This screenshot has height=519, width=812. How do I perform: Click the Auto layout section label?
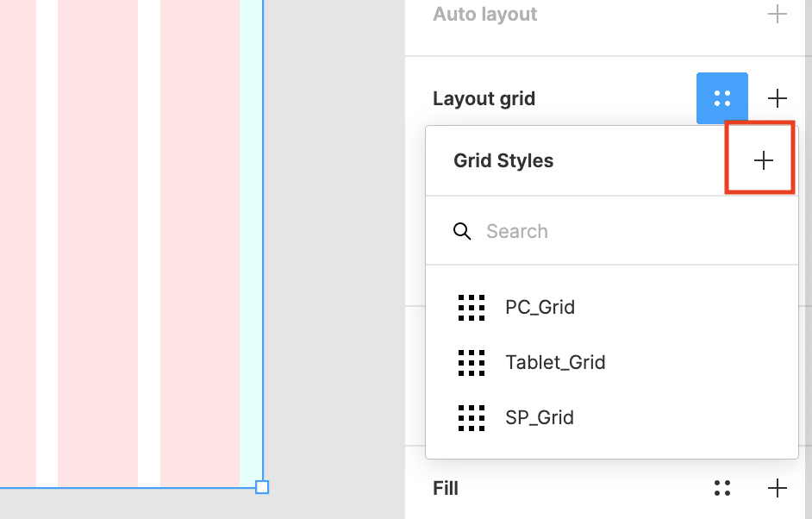click(x=484, y=15)
